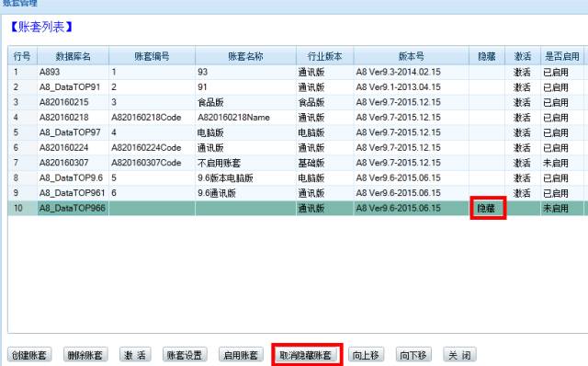Click the 启用账套 button
This screenshot has height=366, width=588.
tap(241, 355)
